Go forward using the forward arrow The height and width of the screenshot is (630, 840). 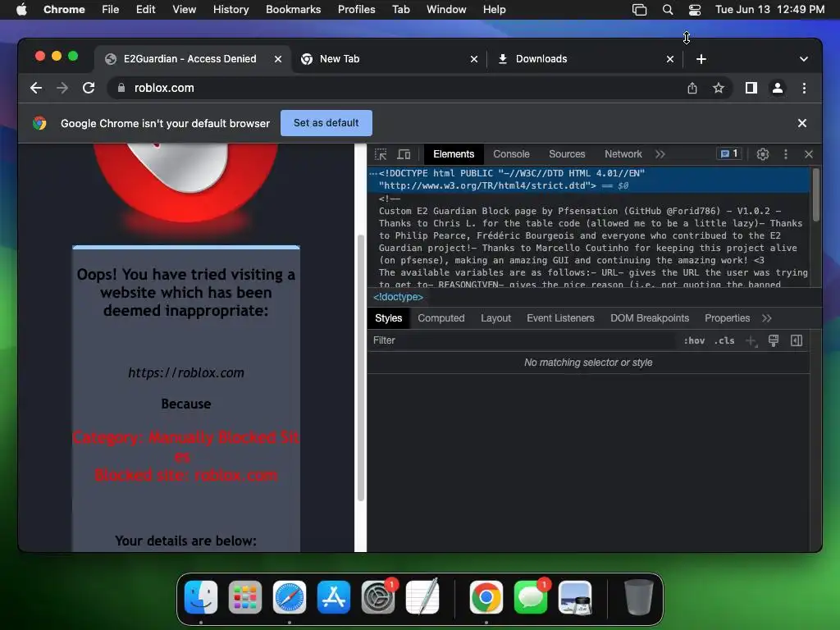click(x=62, y=88)
